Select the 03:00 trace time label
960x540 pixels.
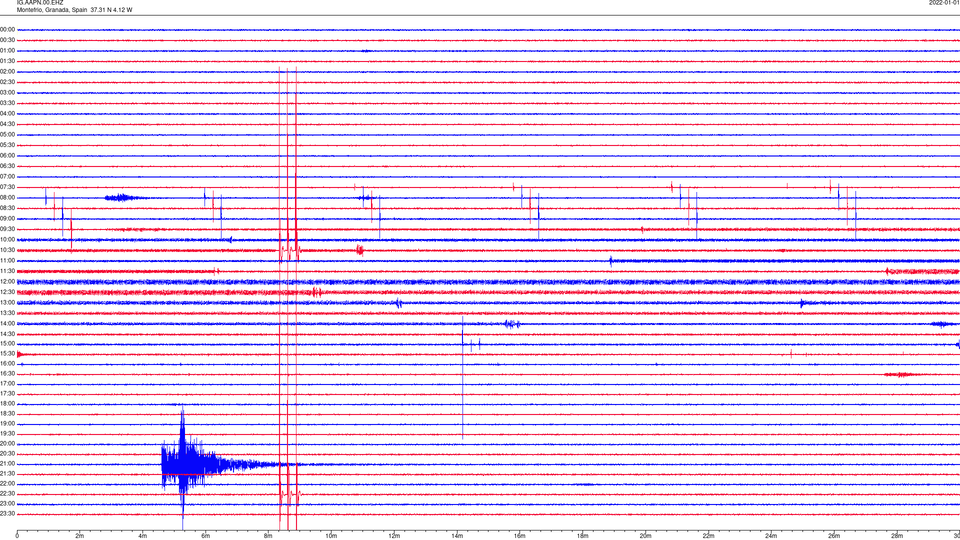pos(8,92)
